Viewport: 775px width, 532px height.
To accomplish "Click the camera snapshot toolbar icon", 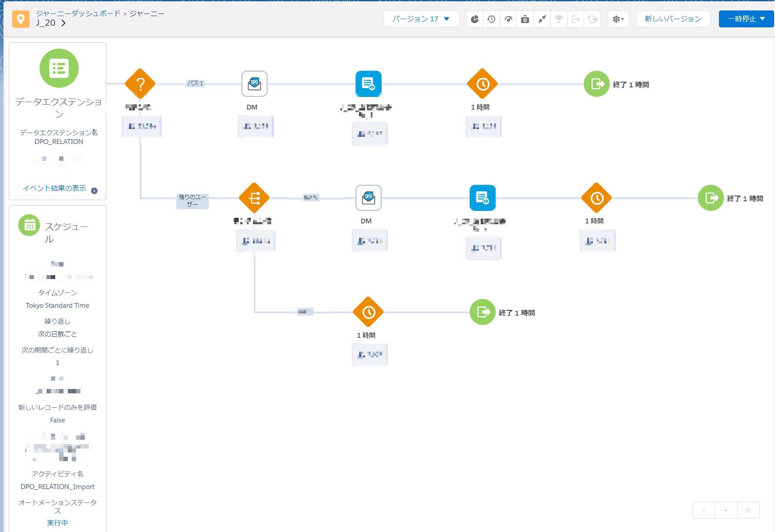I will click(x=525, y=19).
